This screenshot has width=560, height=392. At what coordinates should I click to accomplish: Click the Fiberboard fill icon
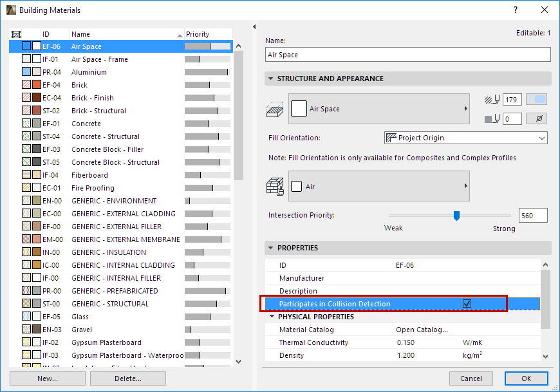coord(26,175)
